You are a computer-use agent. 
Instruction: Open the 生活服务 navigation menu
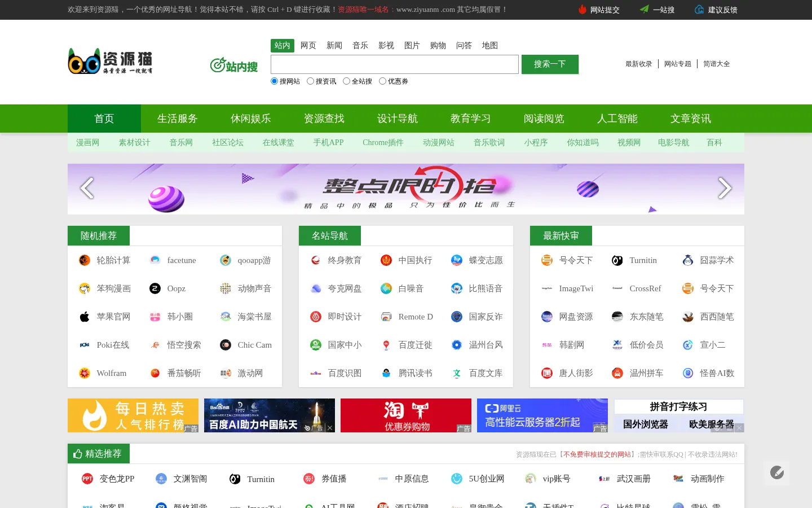click(178, 119)
